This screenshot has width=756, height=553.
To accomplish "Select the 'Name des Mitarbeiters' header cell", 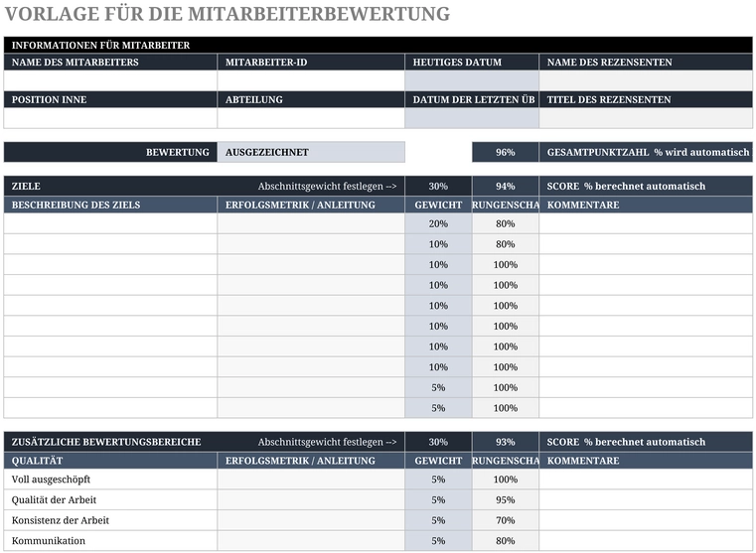I will (110, 63).
